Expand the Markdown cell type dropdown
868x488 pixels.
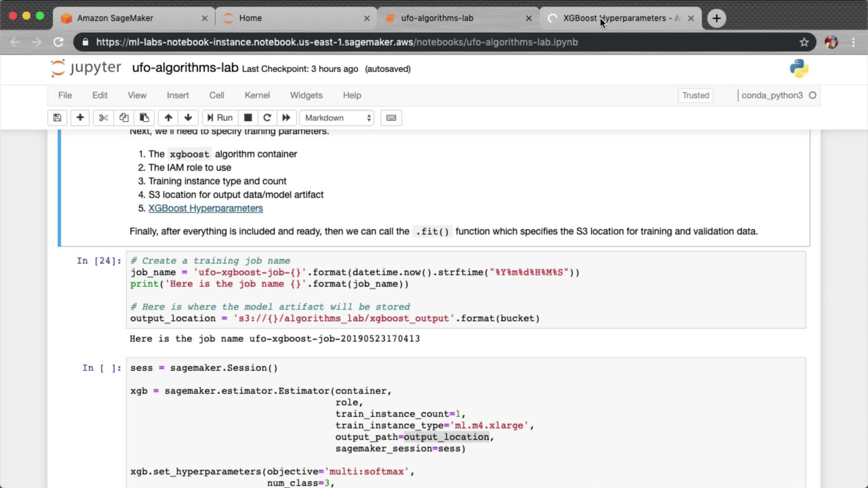(337, 118)
